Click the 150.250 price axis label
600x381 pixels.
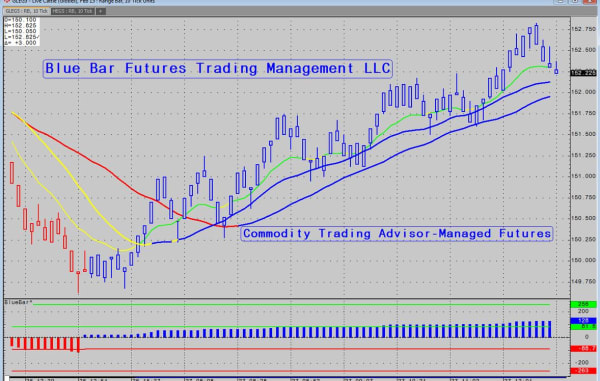[583, 239]
